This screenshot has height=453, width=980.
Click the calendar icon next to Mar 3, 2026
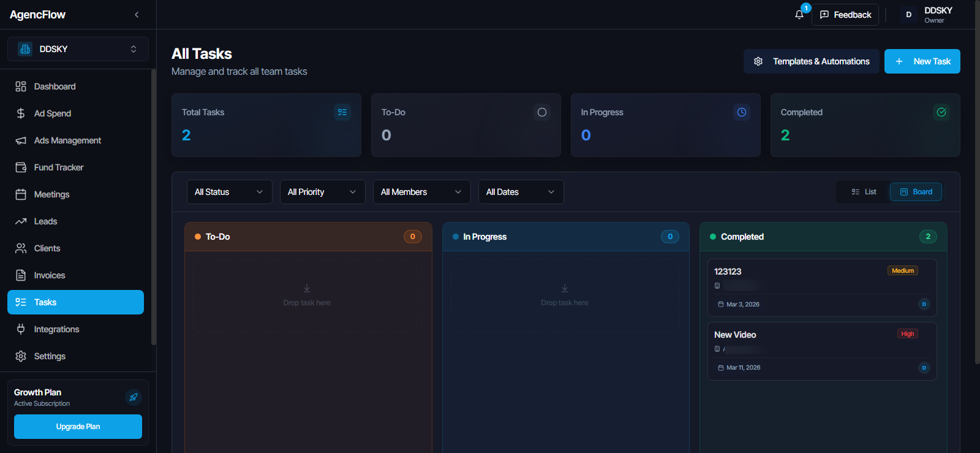720,304
